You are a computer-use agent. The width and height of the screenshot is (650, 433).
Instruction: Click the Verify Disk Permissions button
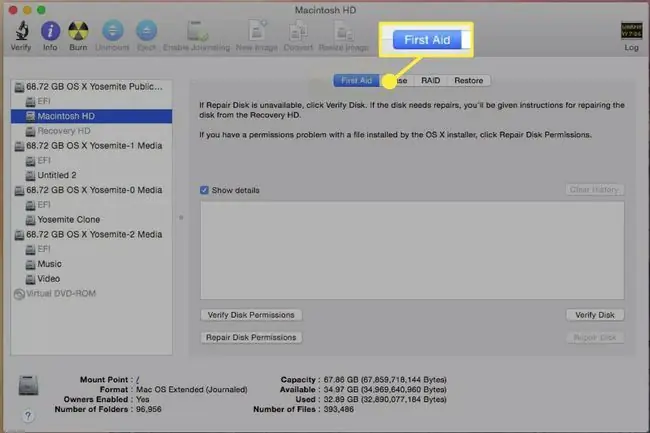(x=251, y=315)
